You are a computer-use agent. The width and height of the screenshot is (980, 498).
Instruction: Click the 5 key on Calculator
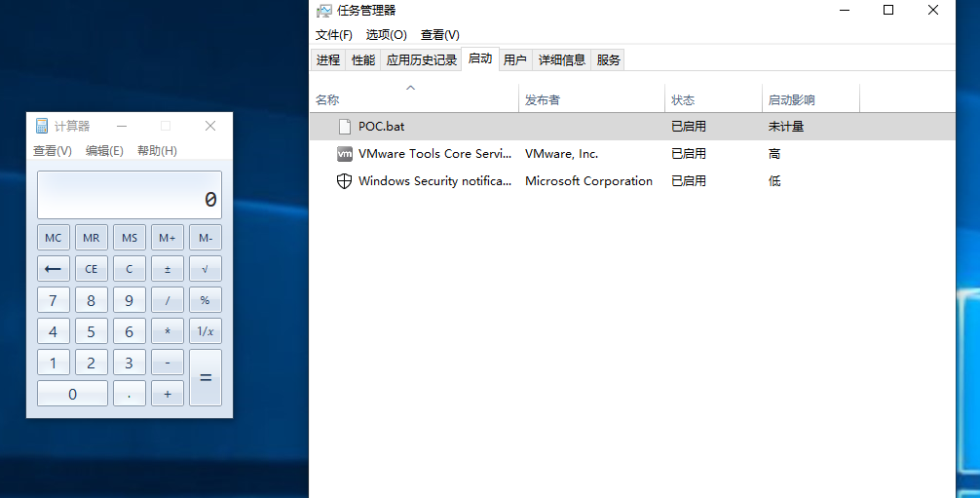click(92, 331)
